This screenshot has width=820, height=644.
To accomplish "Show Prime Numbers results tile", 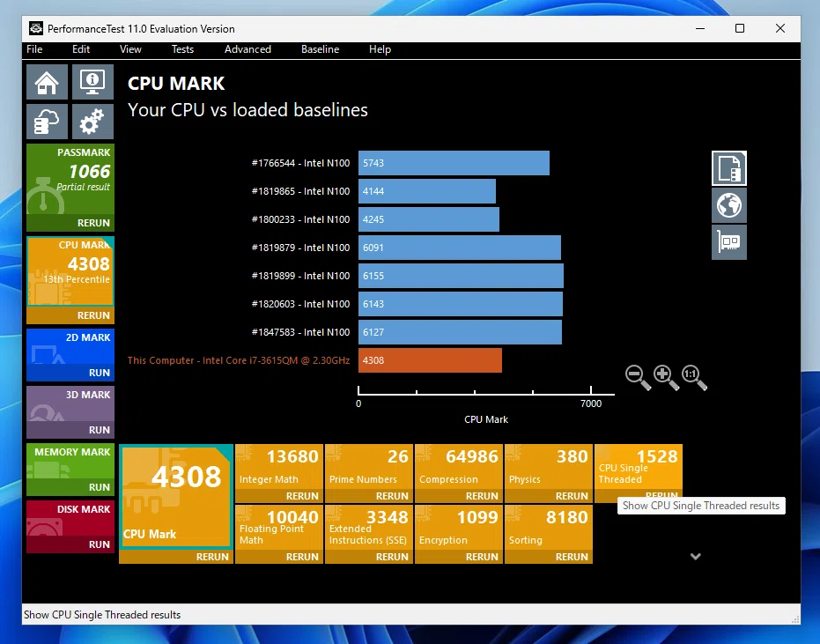I will (369, 467).
